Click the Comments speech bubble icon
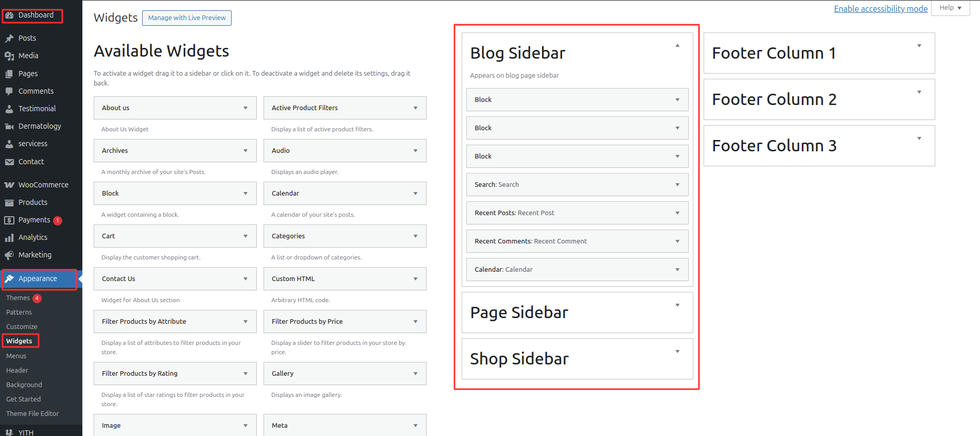This screenshot has height=436, width=980. tap(9, 91)
